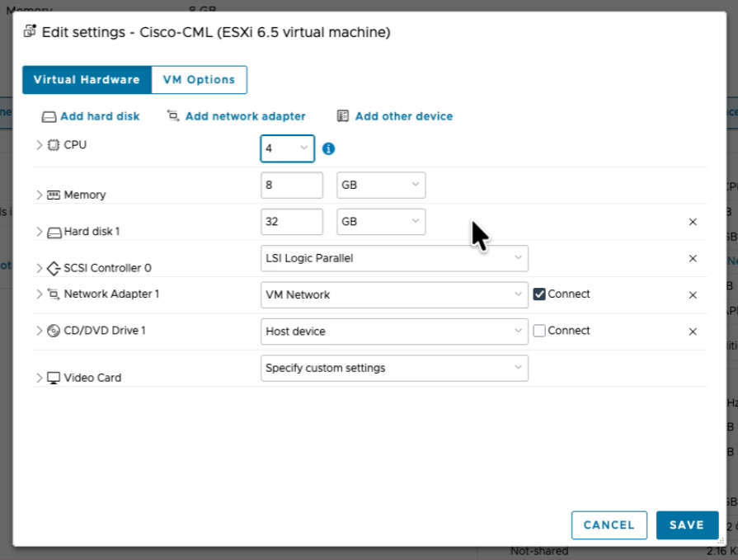This screenshot has height=560, width=738.
Task: Expand the Hard disk 1 row
Action: point(39,232)
